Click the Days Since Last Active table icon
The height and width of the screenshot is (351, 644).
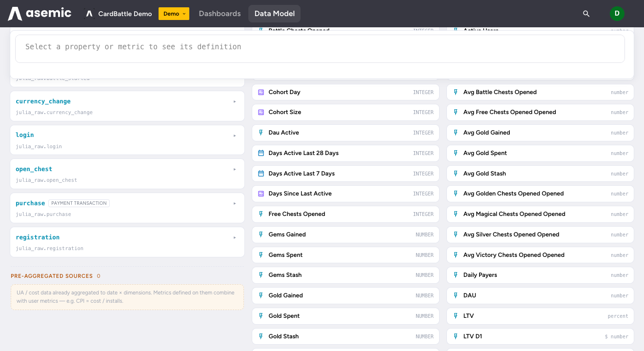coord(261,194)
